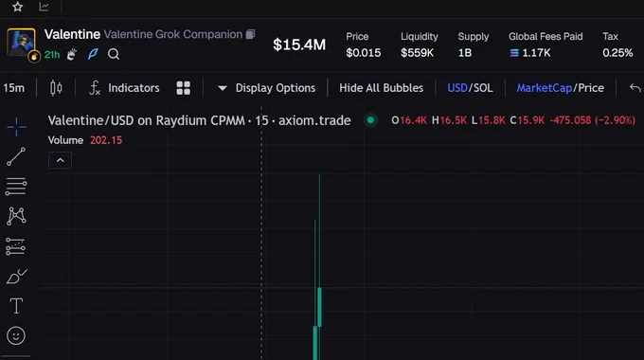
Task: Click the Global Fees Paid 1.17K value
Action: point(530,53)
